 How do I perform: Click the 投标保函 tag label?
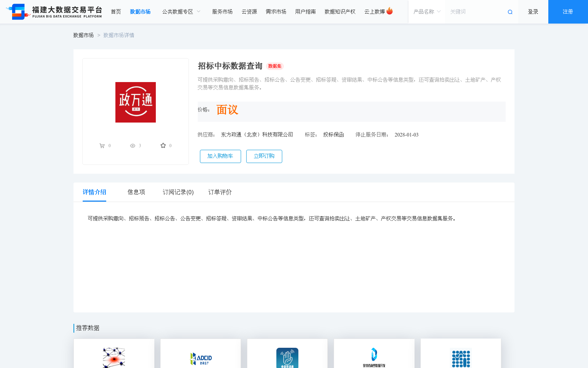[334, 135]
